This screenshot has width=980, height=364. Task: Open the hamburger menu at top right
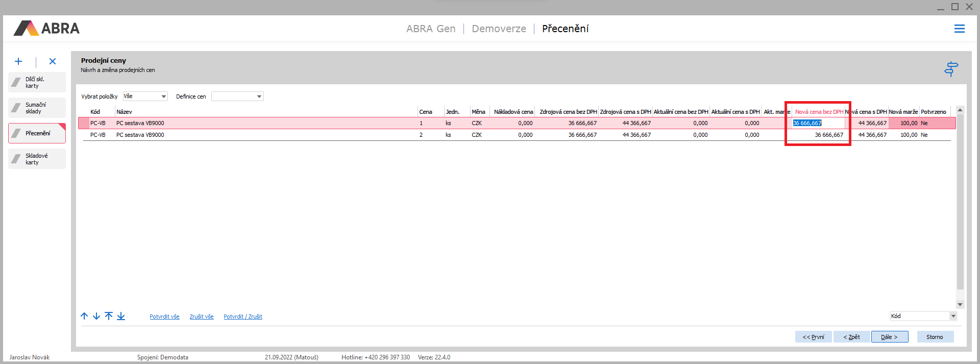tap(959, 29)
